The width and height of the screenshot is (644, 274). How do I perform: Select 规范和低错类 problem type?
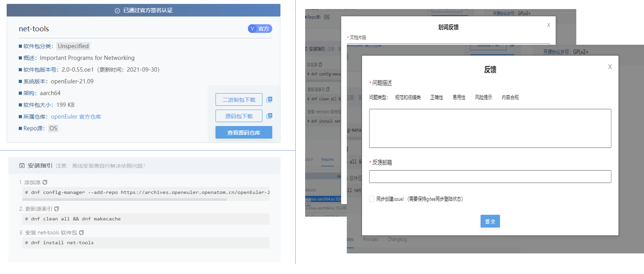(408, 97)
